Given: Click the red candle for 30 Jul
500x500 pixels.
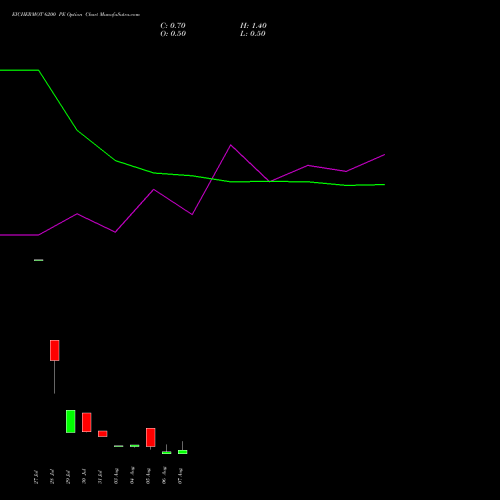Looking at the screenshot, I should (87, 422).
